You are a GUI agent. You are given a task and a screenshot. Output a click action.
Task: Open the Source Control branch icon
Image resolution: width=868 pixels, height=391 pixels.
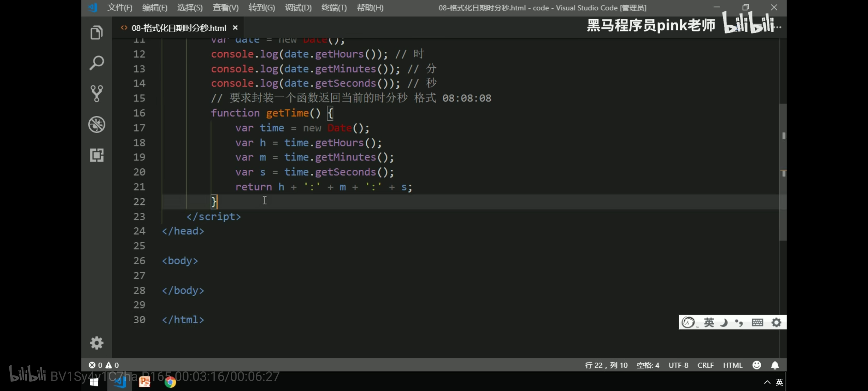click(x=97, y=93)
